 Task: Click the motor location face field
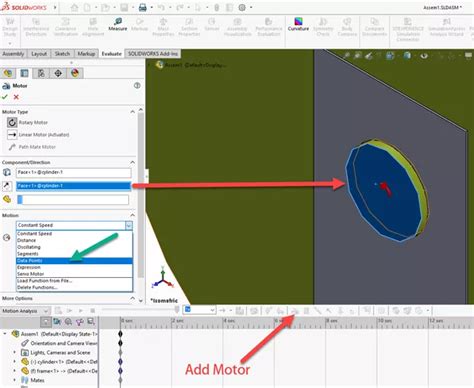pos(73,172)
